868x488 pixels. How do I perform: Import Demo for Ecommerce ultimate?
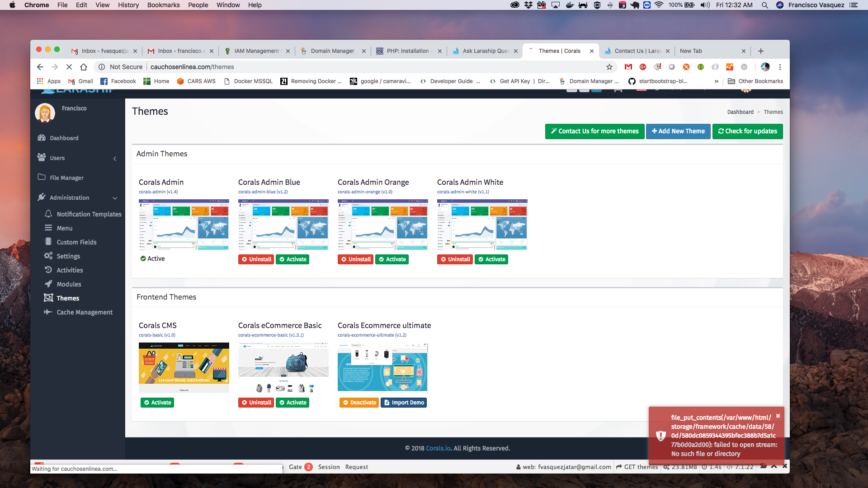(404, 403)
